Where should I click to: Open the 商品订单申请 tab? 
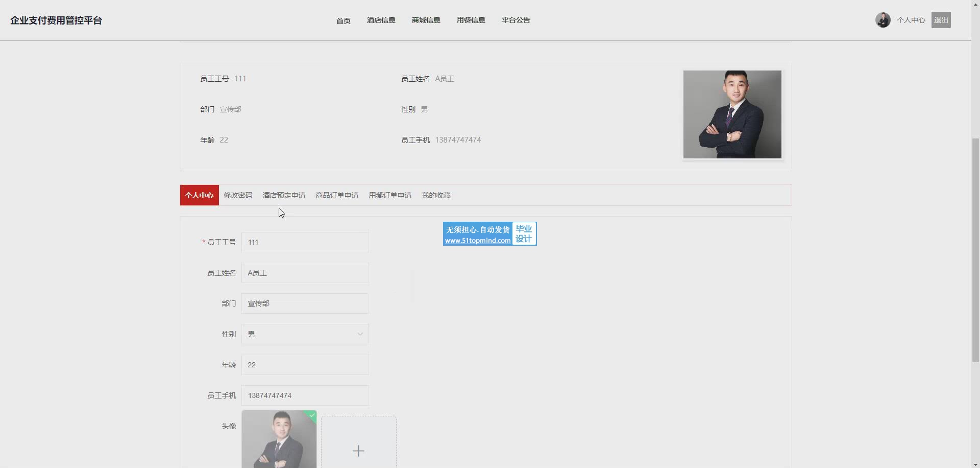337,195
